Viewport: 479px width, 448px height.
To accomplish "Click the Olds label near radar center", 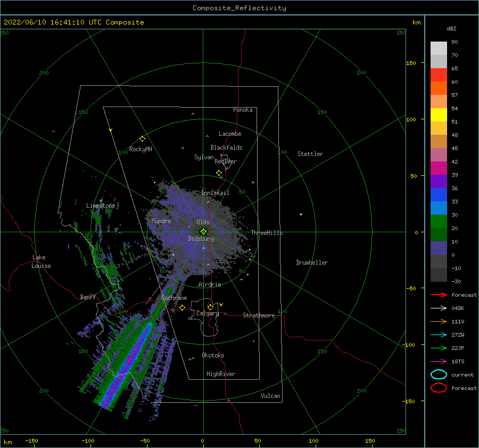I will 203,222.
